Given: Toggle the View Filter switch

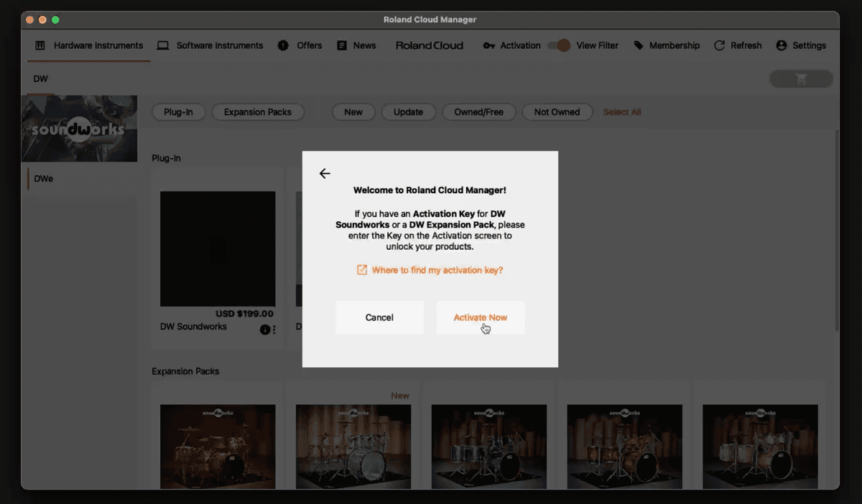Looking at the screenshot, I should (x=559, y=45).
